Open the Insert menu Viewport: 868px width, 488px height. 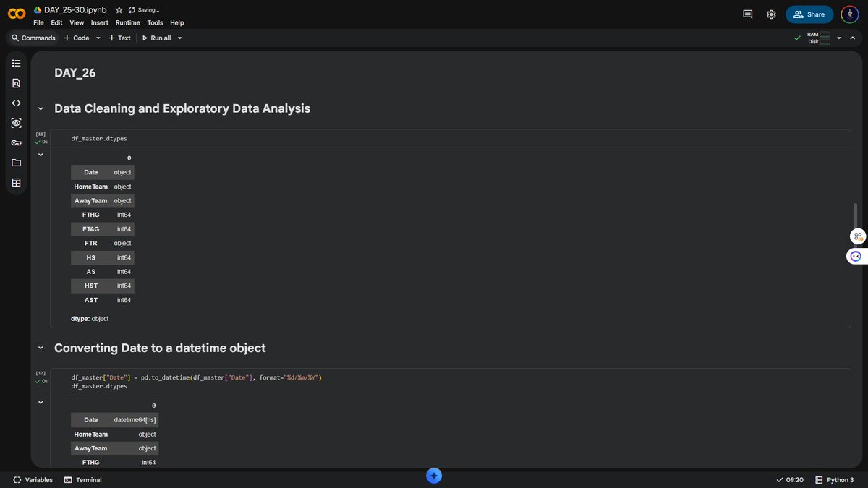point(100,22)
